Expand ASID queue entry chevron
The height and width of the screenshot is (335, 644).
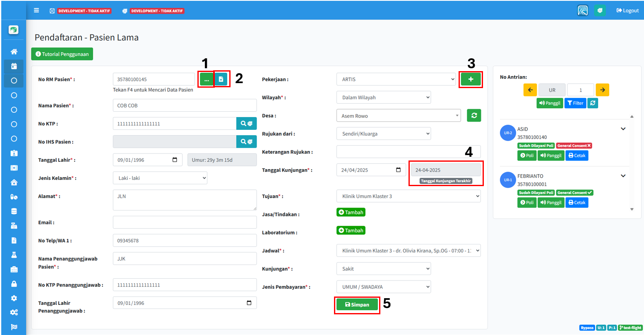tap(623, 129)
